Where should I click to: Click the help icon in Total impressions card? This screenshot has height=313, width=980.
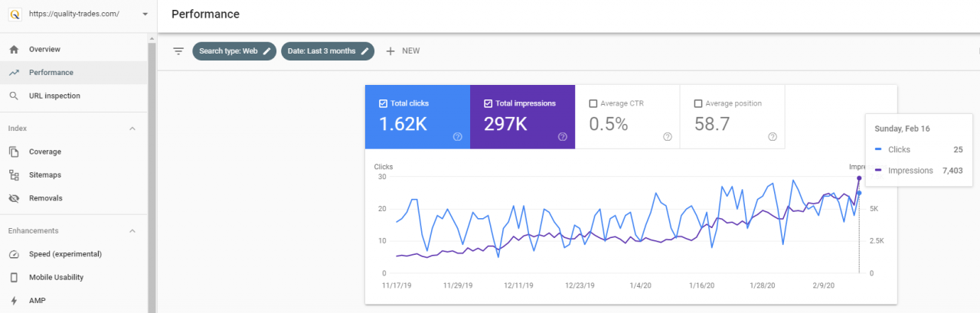click(563, 137)
